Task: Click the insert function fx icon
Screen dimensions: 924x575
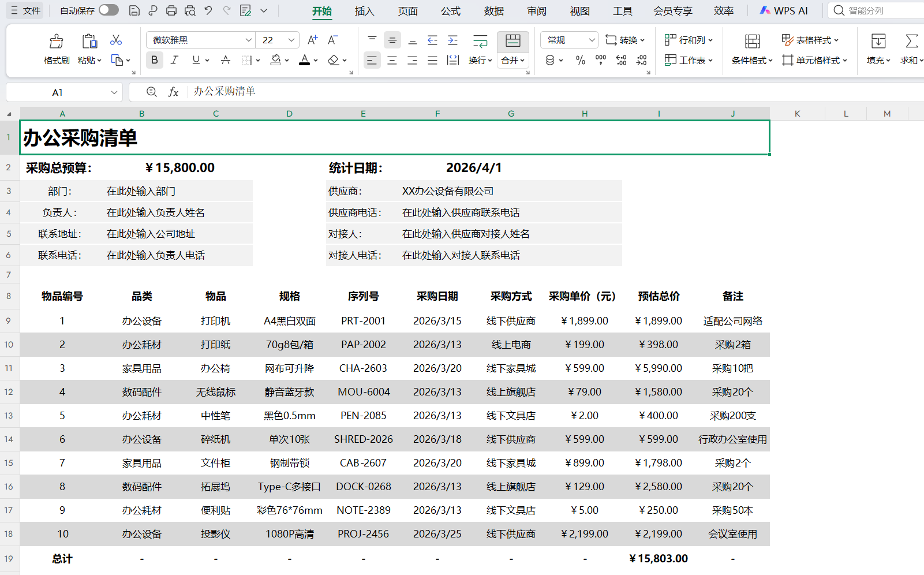Action: (x=173, y=92)
